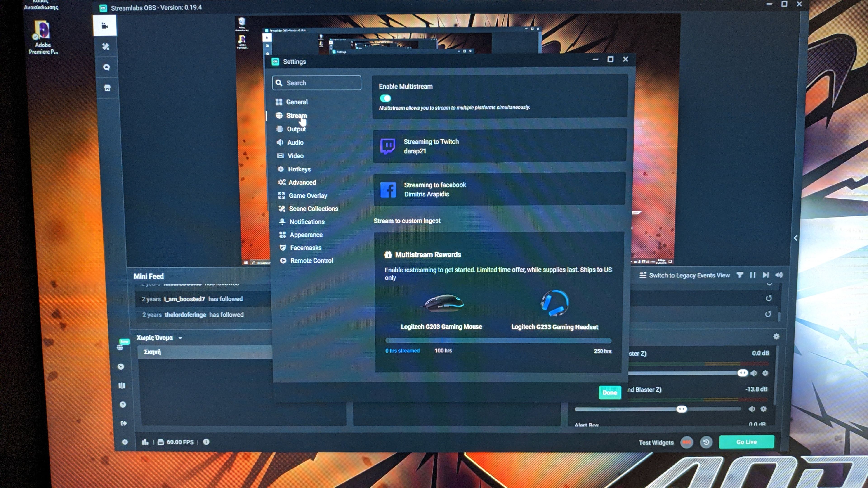Screen dimensions: 868x488
Task: Open the help question mark icon
Action: (123, 404)
